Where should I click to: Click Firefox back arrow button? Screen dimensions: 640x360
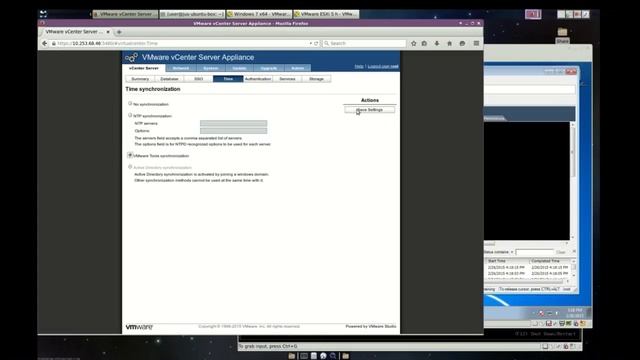[x=44, y=43]
